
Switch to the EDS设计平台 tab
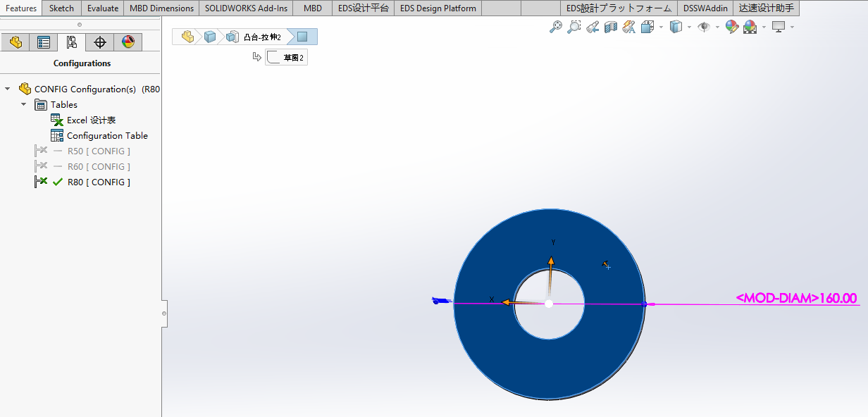(363, 8)
